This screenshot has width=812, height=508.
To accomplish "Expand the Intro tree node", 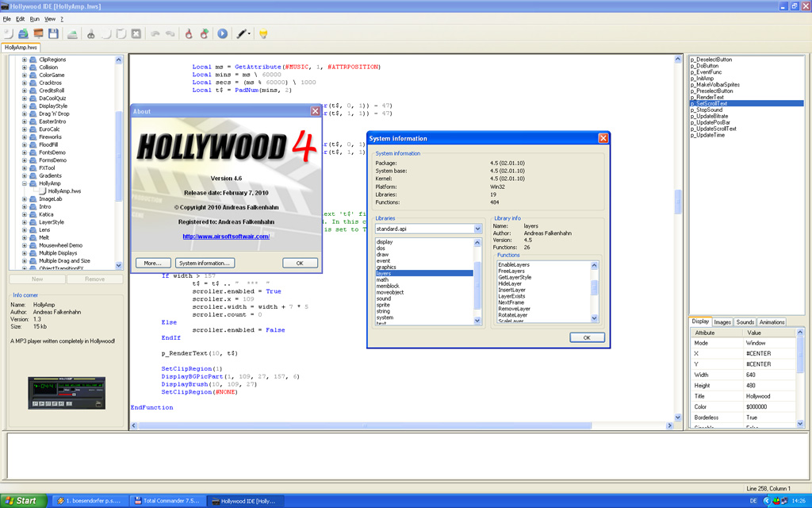I will pos(25,207).
